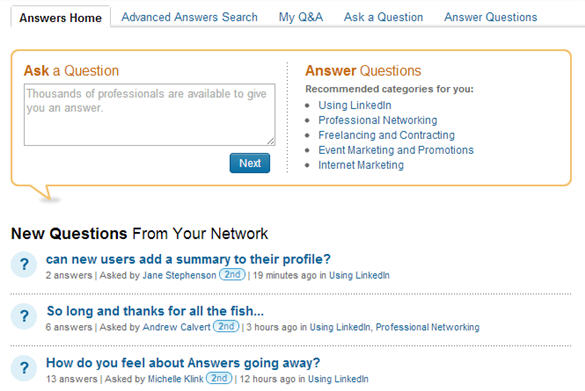
Task: Click 2nd degree badge next to Jane Stephenson
Action: tap(232, 274)
